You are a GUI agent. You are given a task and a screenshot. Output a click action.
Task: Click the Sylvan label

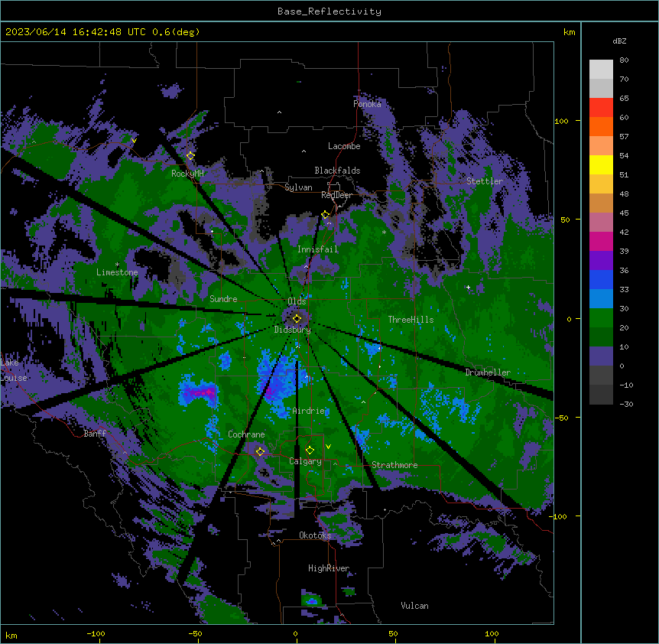[298, 187]
